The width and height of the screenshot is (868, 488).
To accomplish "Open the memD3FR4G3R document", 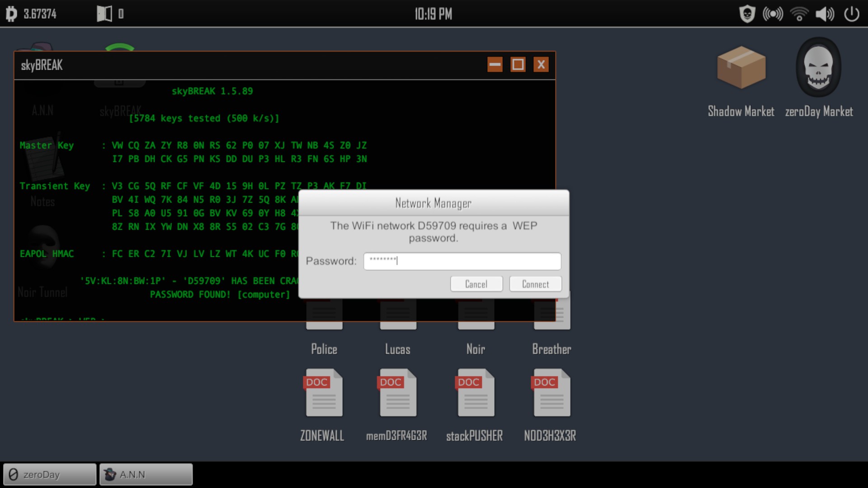I will click(397, 393).
